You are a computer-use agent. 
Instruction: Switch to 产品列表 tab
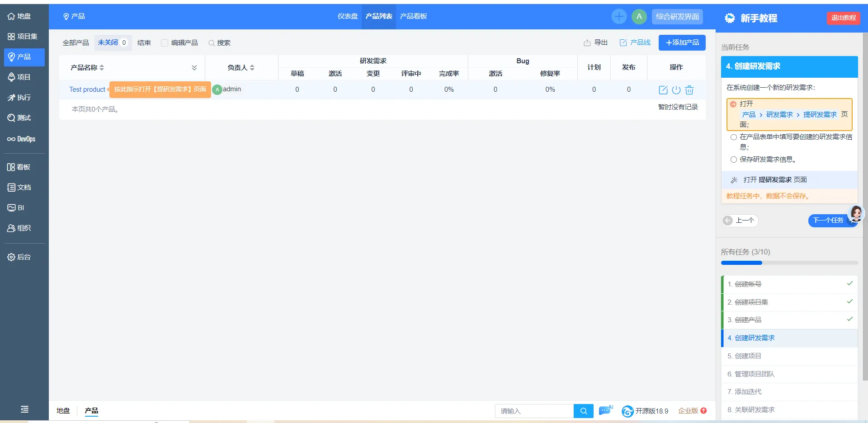(x=379, y=17)
